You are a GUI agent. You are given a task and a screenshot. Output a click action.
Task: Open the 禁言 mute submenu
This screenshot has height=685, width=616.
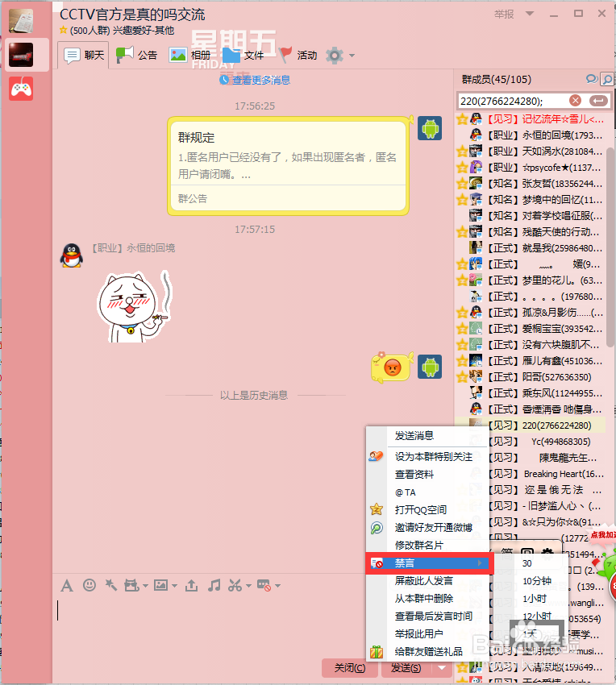point(429,563)
